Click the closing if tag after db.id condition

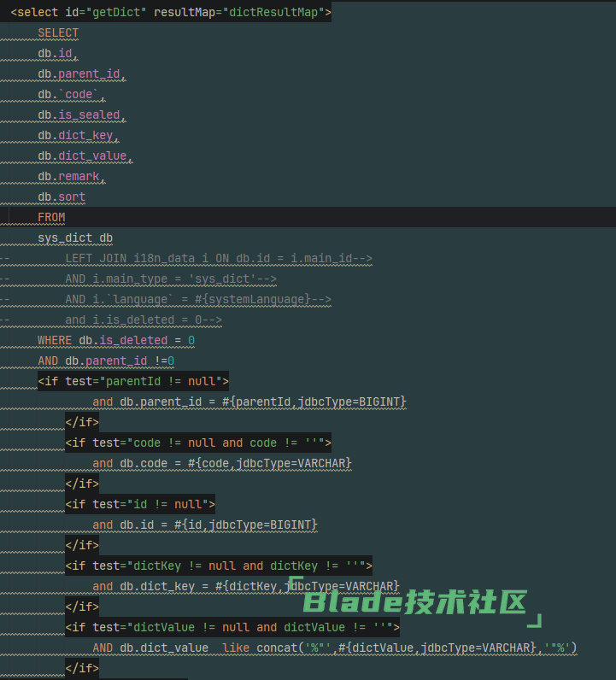click(82, 546)
